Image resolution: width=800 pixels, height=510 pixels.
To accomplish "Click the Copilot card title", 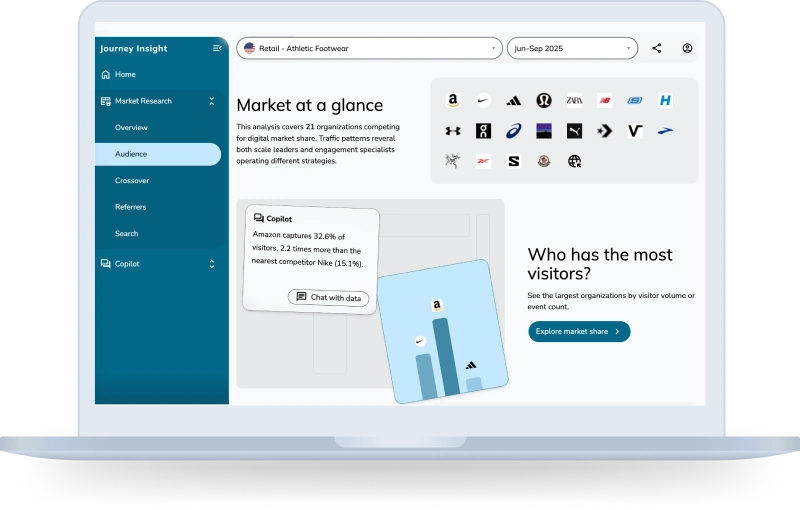I will click(x=279, y=218).
